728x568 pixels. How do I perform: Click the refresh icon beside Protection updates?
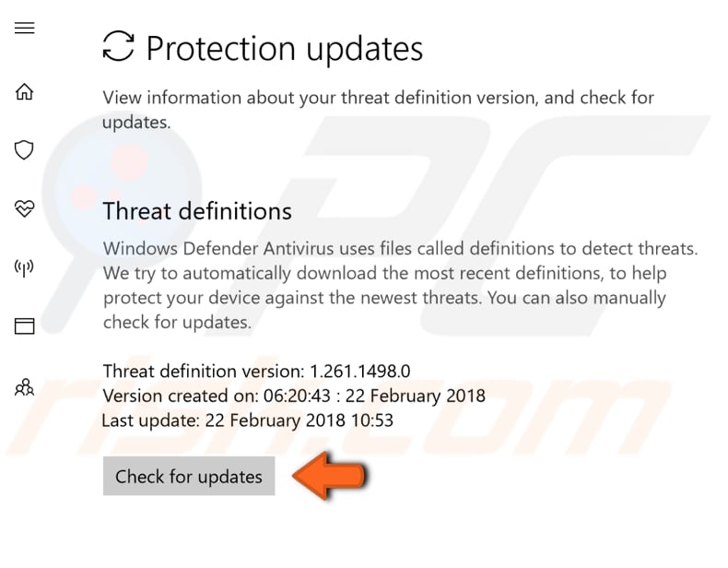coord(118,46)
